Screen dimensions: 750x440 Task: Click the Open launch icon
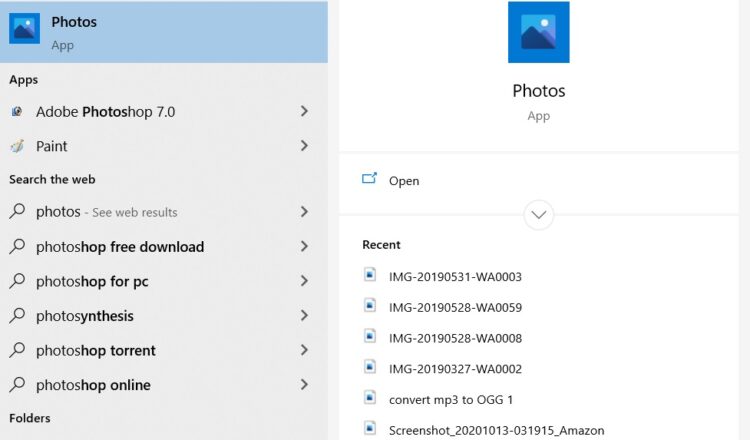point(369,178)
